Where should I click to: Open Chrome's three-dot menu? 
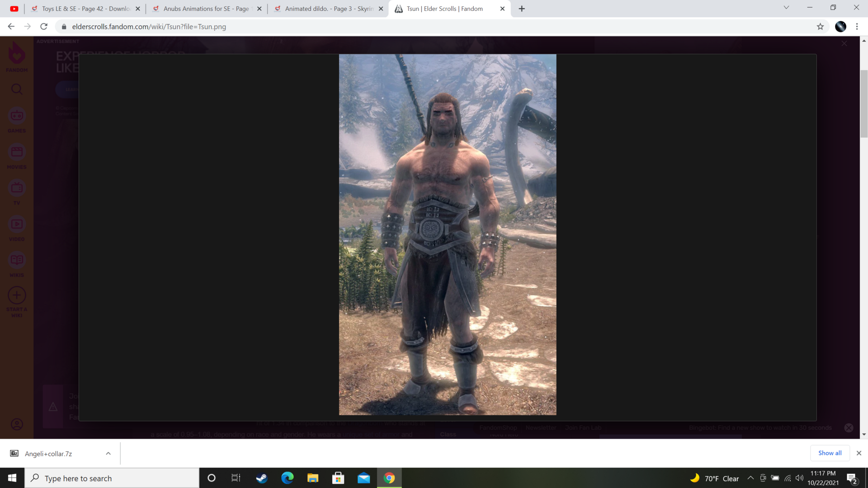click(857, 27)
